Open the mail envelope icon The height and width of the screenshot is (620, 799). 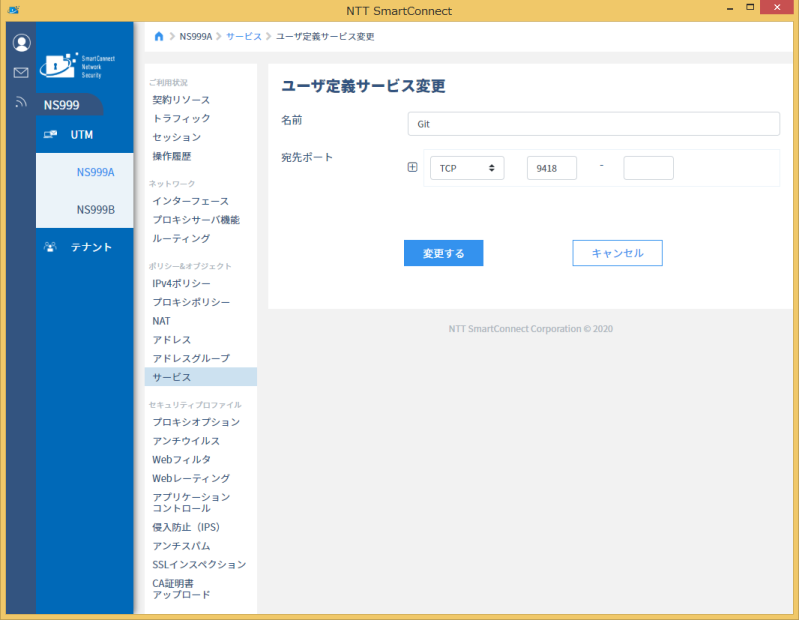click(x=21, y=72)
